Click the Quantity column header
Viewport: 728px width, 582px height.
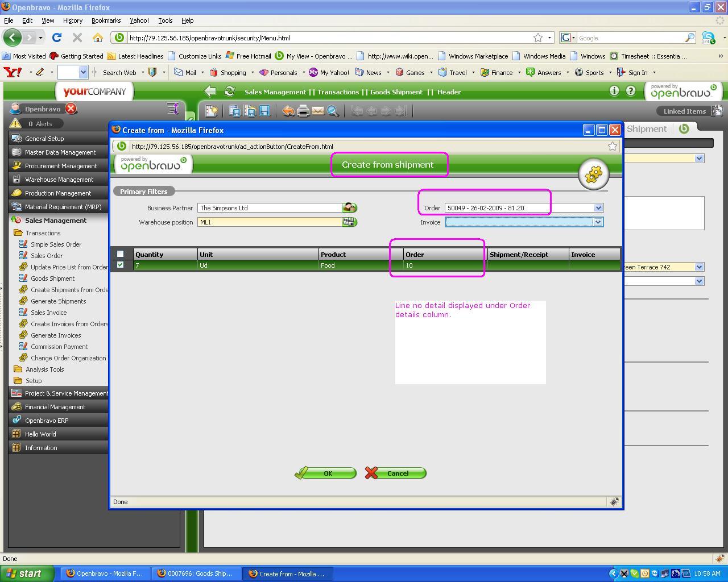coord(165,254)
